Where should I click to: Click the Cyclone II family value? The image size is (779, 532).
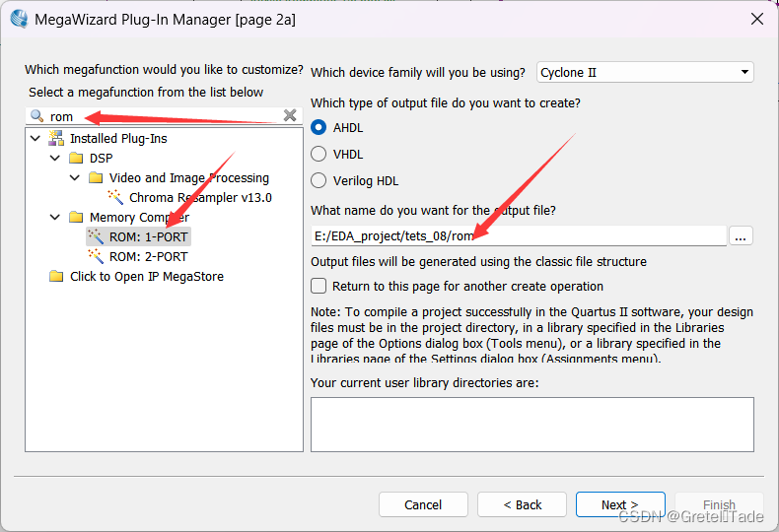[x=568, y=73]
